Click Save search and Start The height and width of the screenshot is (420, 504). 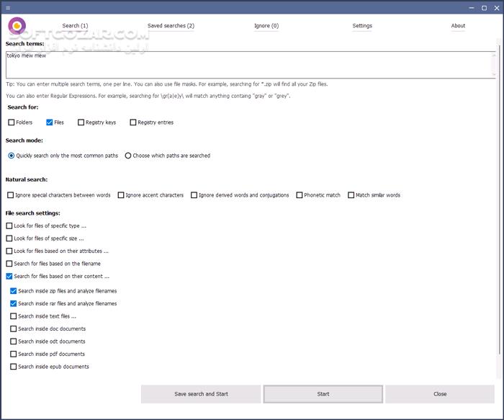(201, 394)
